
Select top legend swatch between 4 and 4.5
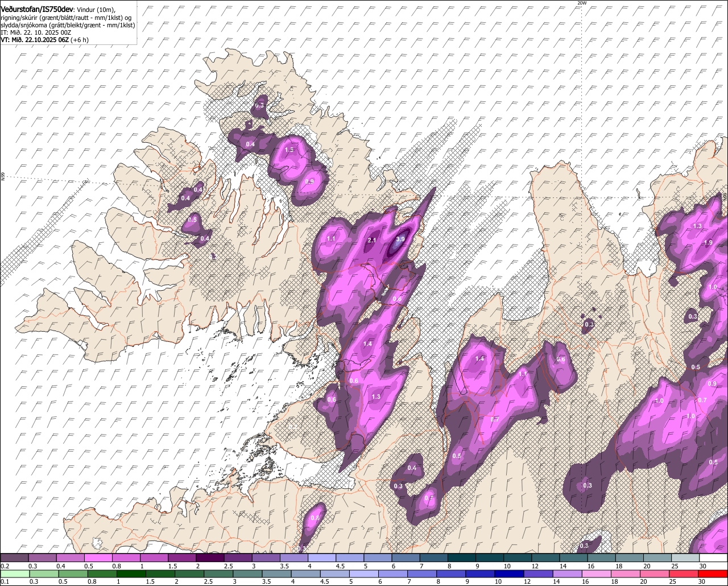[x=322, y=558]
